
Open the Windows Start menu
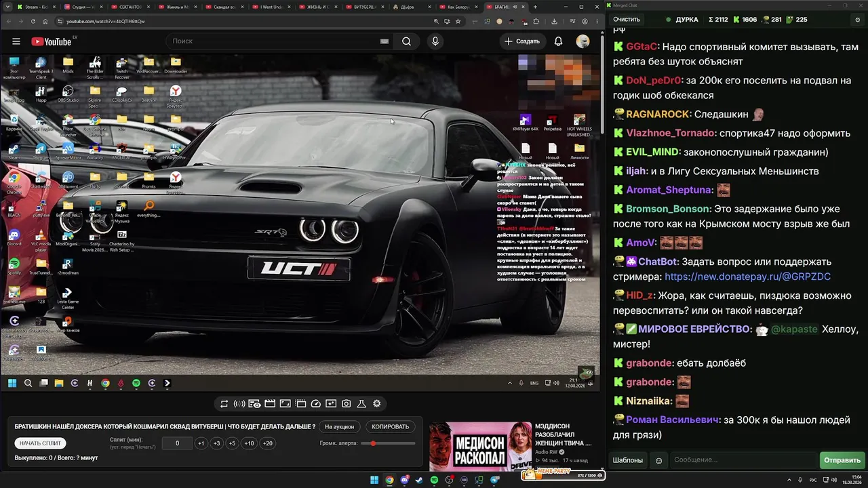coord(374,480)
